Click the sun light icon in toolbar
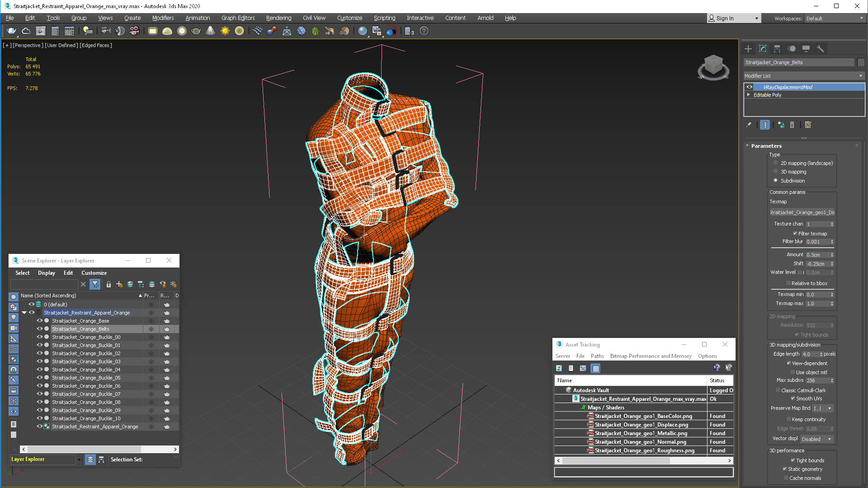Viewport: 868px width, 488px height. [225, 31]
